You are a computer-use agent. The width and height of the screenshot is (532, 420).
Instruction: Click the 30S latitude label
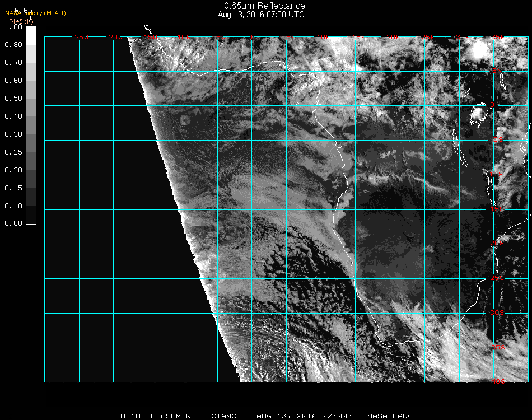point(497,312)
